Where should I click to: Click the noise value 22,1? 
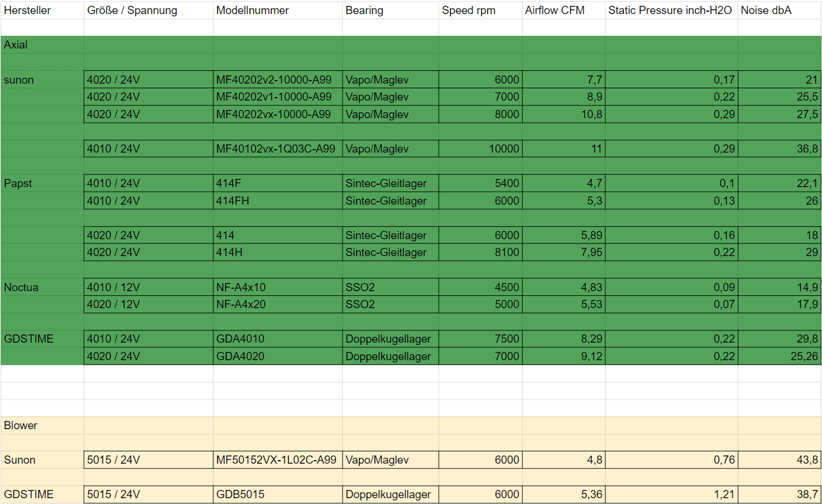[x=779, y=184]
